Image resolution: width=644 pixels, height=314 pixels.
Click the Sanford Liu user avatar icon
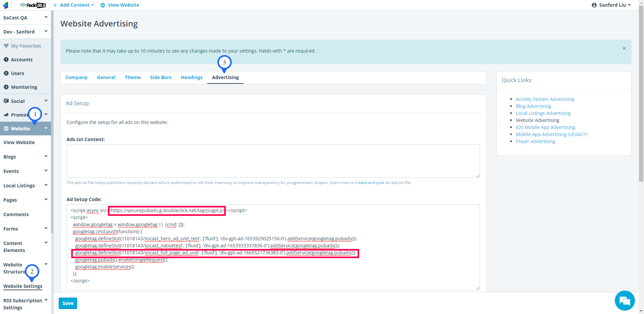coord(594,5)
